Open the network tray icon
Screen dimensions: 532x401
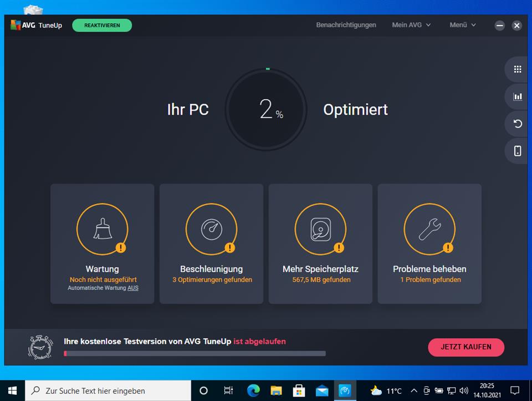451,391
